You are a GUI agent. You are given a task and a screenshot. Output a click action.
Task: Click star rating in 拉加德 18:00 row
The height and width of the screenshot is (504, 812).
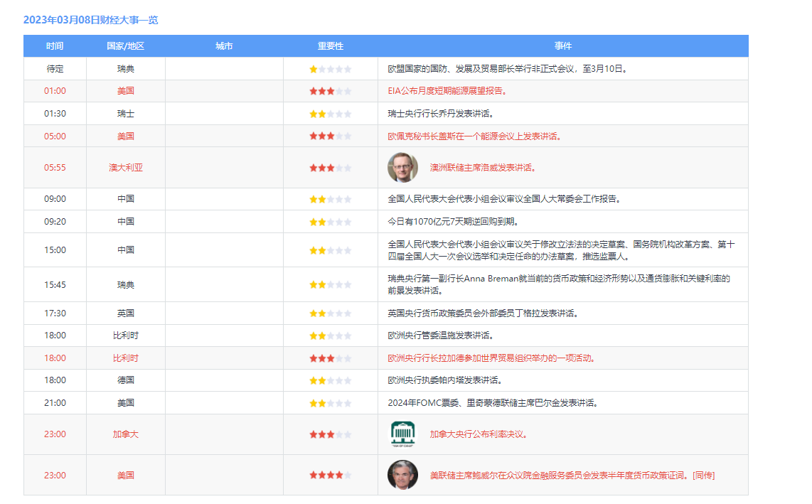click(x=331, y=358)
